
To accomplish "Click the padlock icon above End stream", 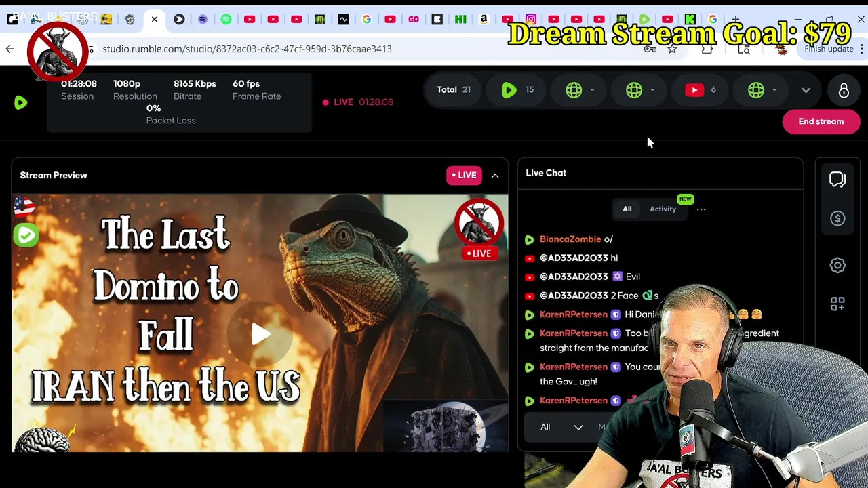I will coord(844,90).
